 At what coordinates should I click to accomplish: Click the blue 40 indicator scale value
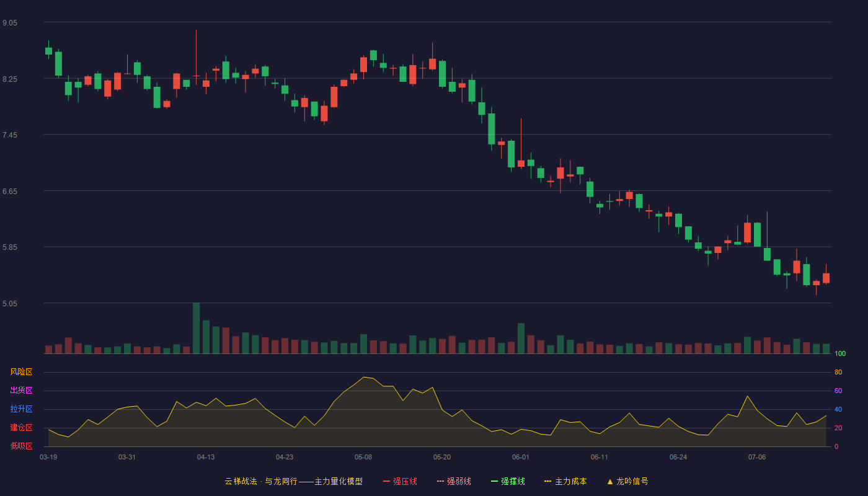click(838, 410)
